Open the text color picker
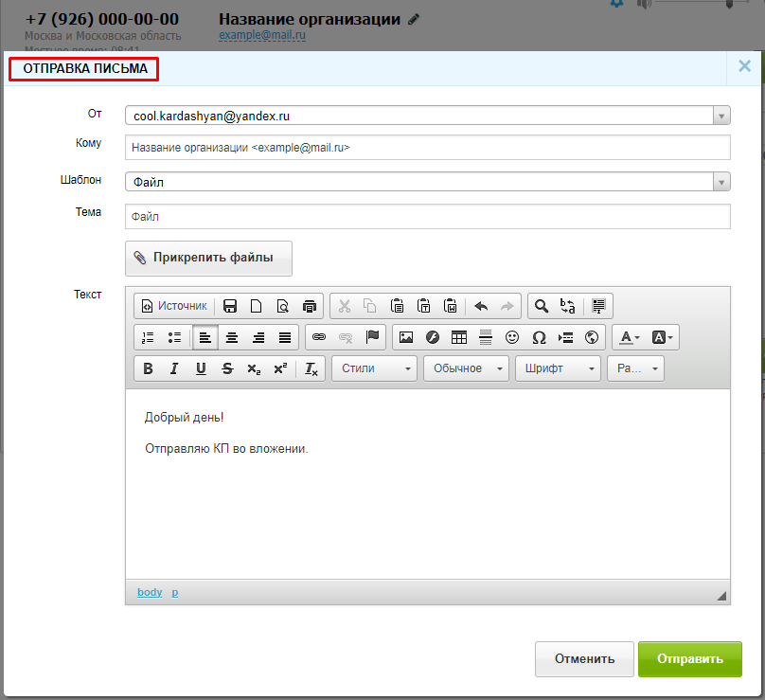This screenshot has height=700, width=765. 629,337
